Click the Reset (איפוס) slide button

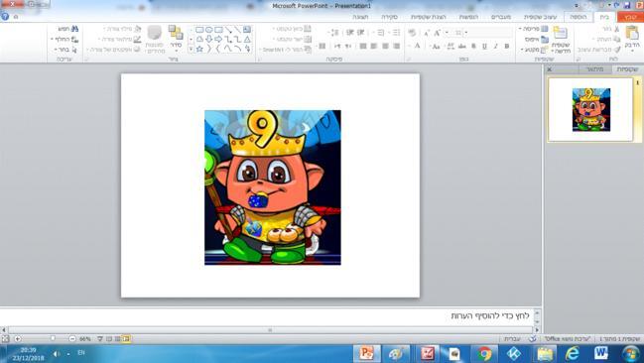tap(537, 40)
